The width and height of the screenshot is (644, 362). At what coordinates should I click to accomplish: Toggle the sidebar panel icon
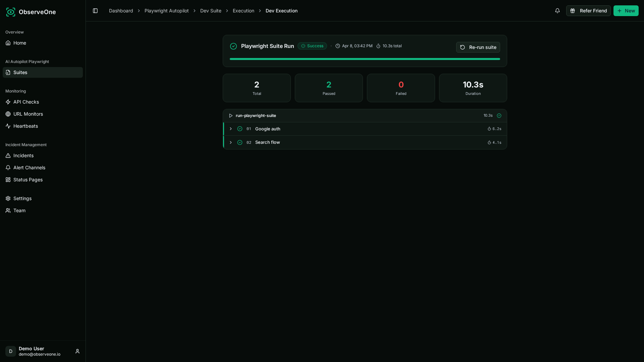(x=95, y=11)
